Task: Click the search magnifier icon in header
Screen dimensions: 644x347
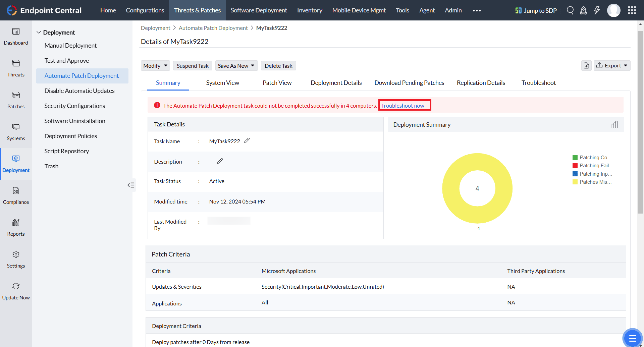Action: 570,10
